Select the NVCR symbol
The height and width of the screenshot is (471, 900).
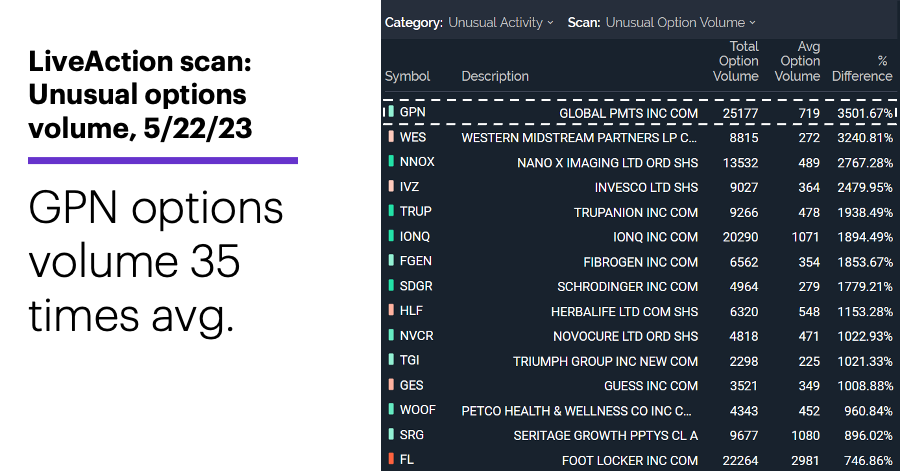(x=416, y=336)
